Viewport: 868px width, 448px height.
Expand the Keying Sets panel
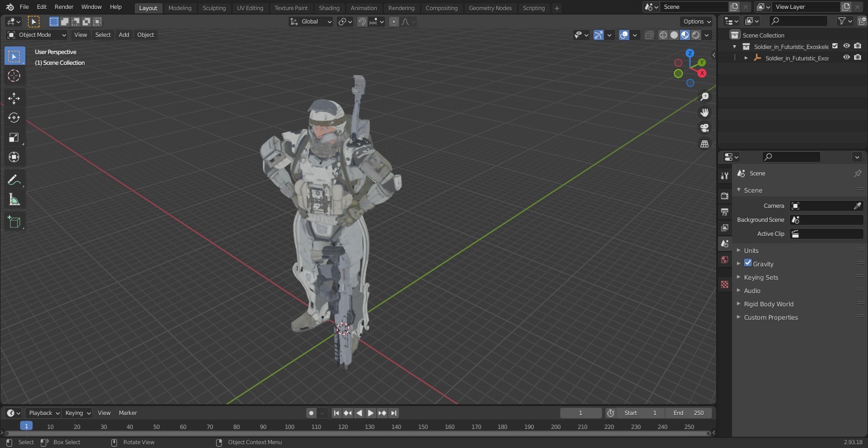coord(761,277)
